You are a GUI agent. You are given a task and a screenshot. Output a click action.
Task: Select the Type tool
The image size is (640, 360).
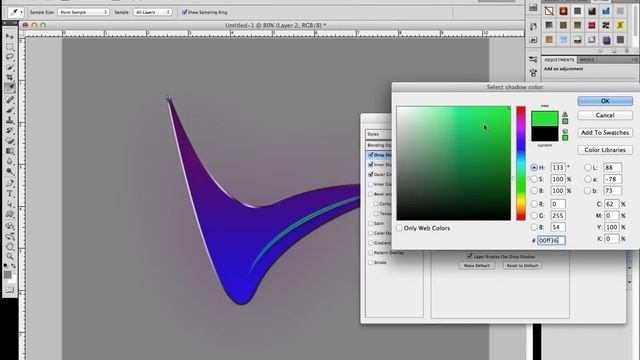10,193
